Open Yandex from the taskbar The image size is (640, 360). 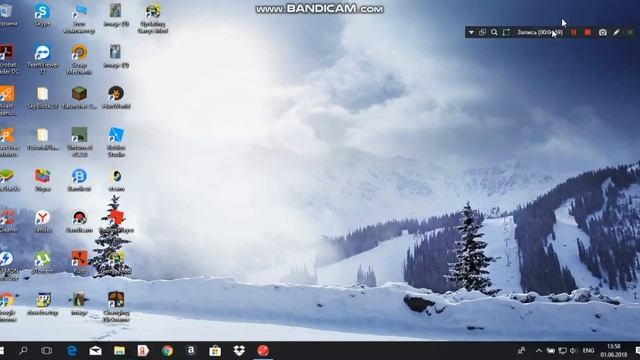point(143,351)
